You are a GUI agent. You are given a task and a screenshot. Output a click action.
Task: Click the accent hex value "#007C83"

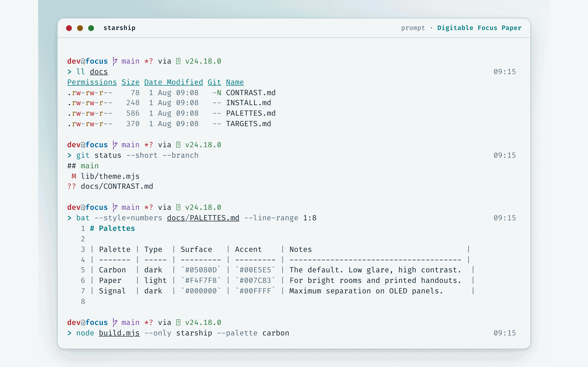coord(255,281)
